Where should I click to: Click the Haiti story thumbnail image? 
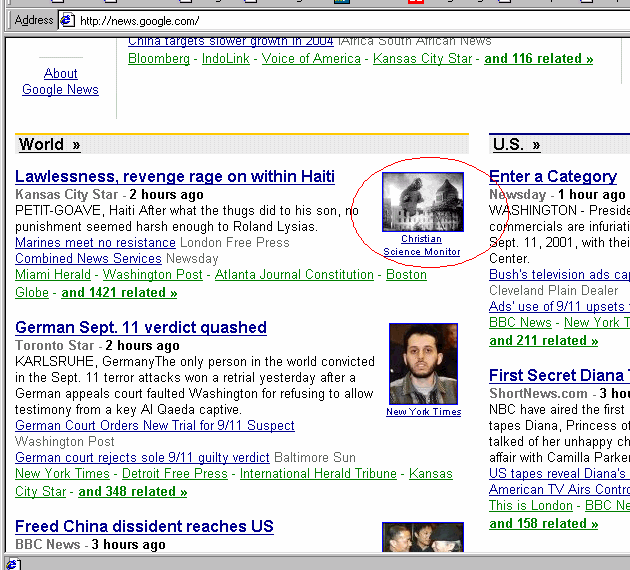point(423,202)
